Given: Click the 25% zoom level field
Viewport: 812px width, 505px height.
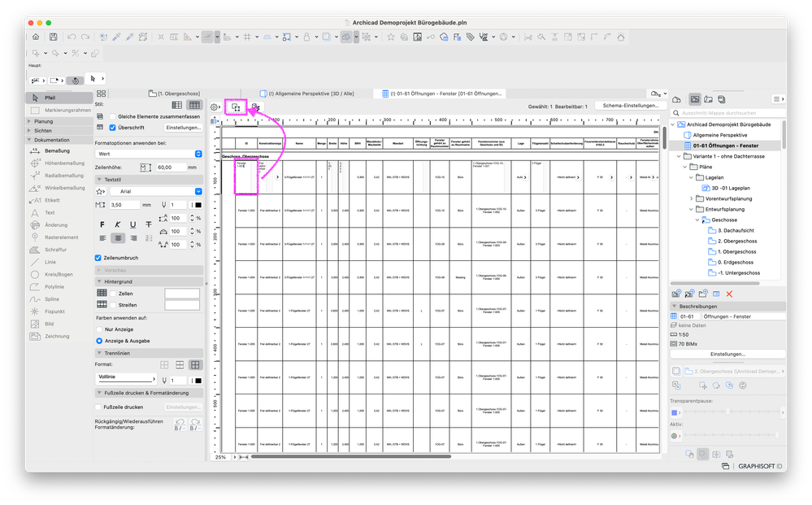Looking at the screenshot, I should click(x=220, y=457).
